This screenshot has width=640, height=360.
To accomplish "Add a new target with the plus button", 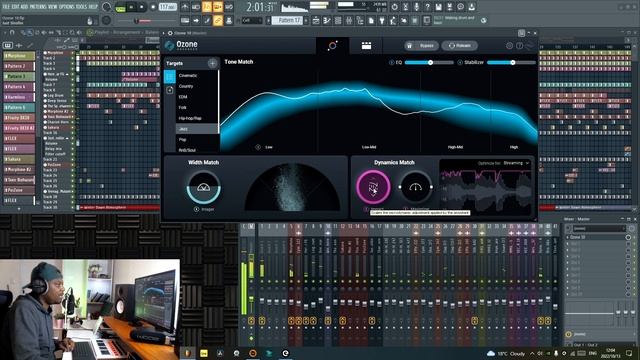I will pyautogui.click(x=212, y=63).
